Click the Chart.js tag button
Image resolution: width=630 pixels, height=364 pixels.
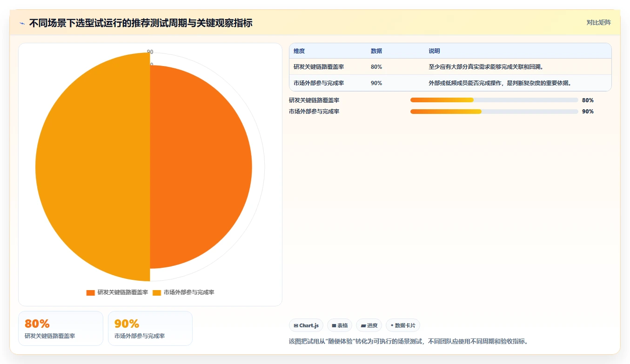coord(306,325)
